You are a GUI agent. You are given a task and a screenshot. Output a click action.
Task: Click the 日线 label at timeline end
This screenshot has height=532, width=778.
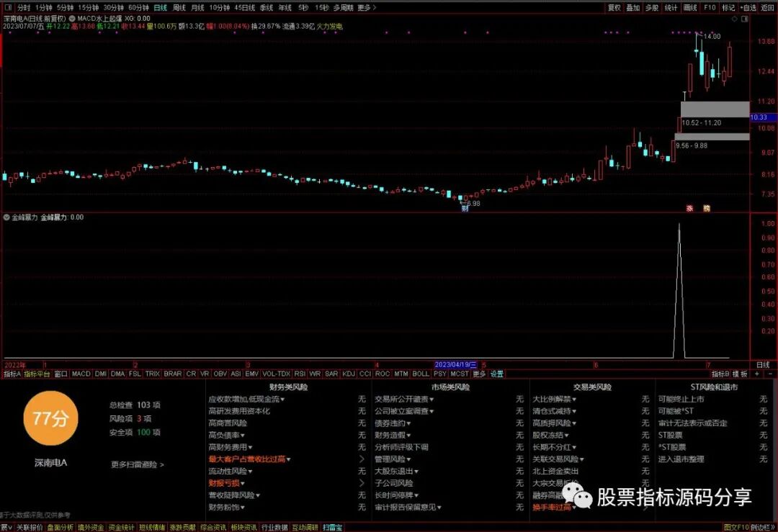(763, 365)
